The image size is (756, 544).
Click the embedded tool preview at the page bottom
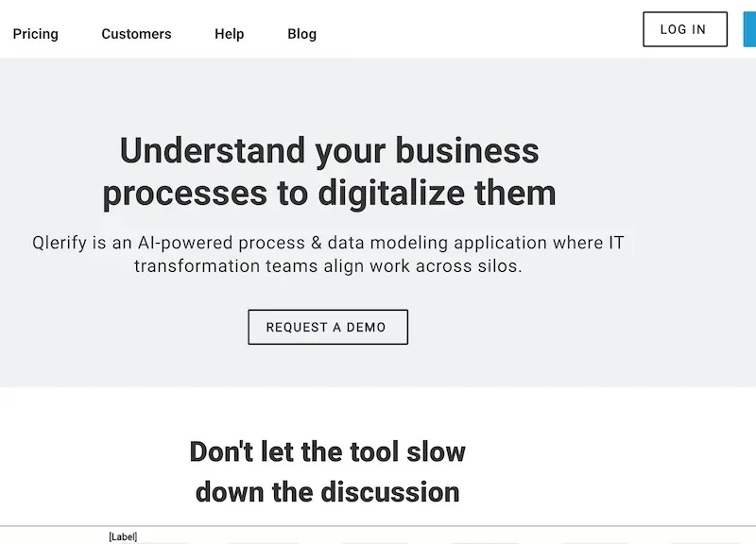pos(378,538)
